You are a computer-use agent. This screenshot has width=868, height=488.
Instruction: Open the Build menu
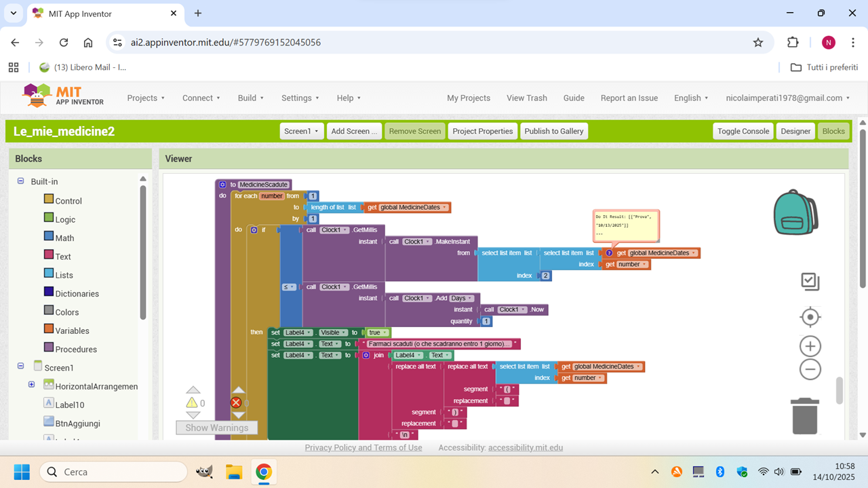[x=250, y=98]
